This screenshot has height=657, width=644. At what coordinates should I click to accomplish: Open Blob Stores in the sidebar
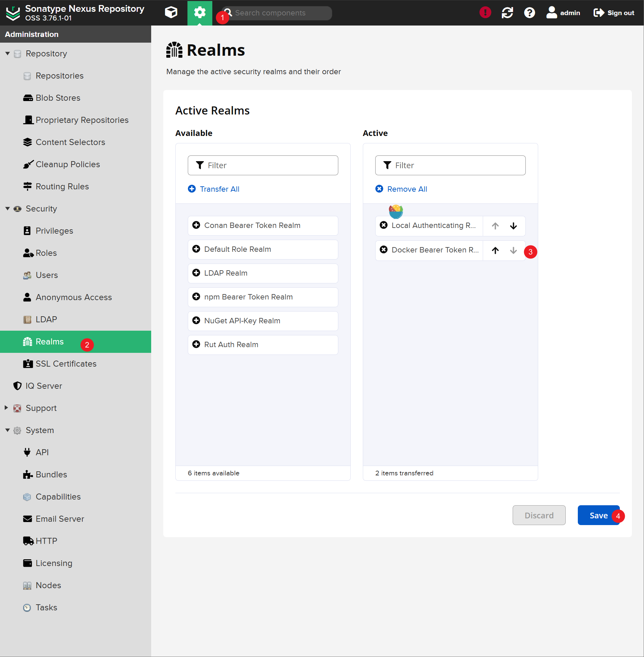[x=76, y=98]
